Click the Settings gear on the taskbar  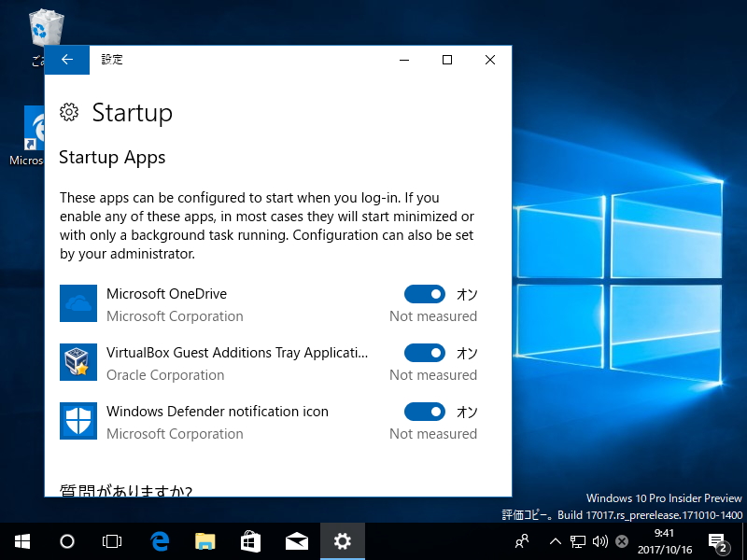coord(343,541)
